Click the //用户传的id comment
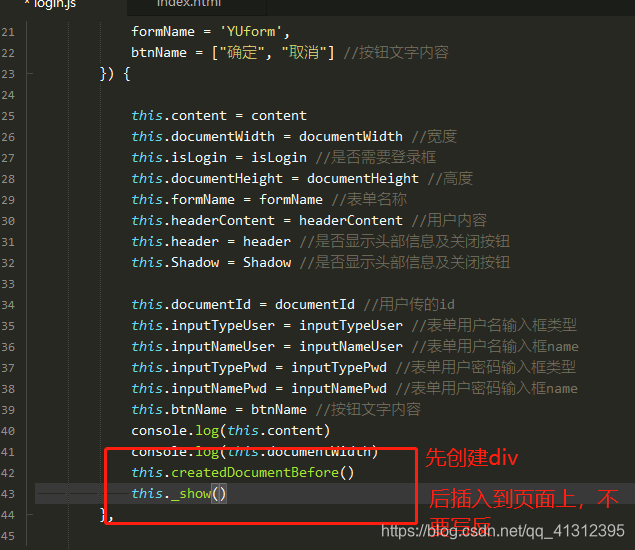Image resolution: width=635 pixels, height=550 pixels. (x=409, y=304)
